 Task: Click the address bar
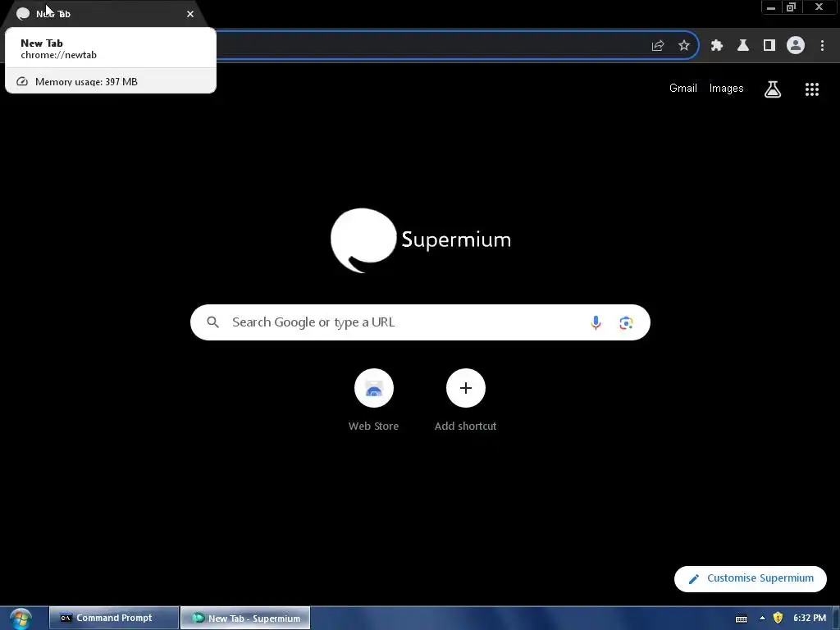pos(428,46)
